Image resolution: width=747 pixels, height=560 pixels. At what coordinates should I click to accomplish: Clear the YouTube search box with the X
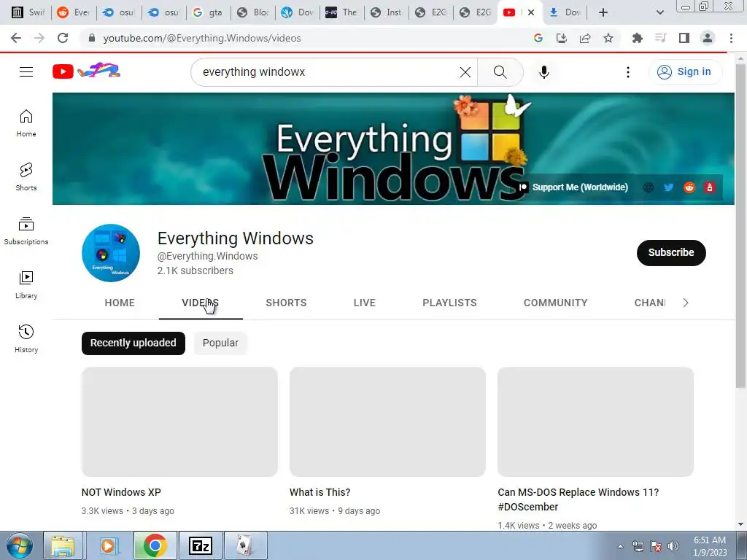coord(465,72)
